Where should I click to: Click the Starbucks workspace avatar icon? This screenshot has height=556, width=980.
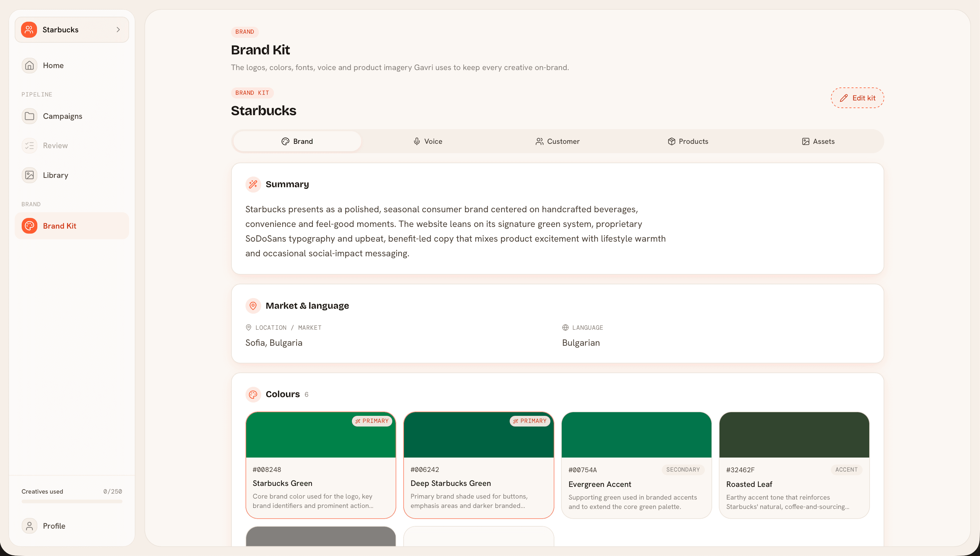(29, 29)
